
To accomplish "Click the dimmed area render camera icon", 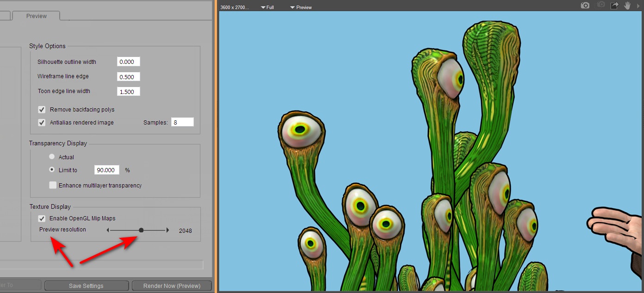I will click(601, 6).
